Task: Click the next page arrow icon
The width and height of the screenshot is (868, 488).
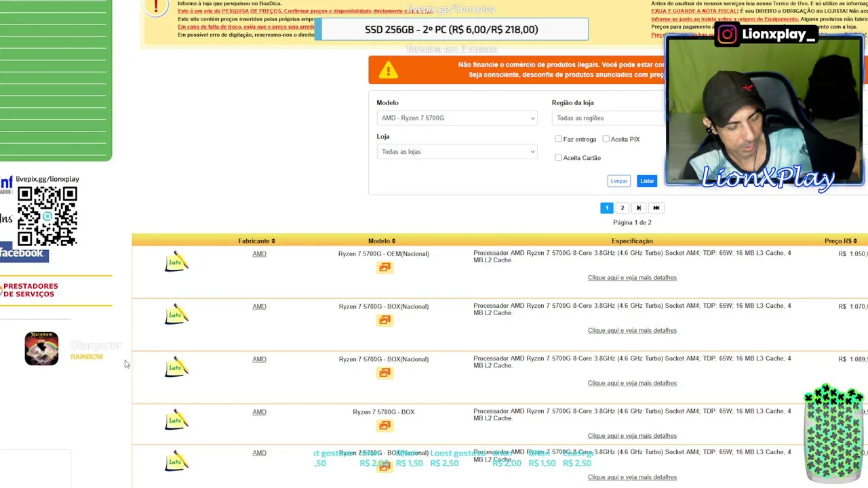Action: coord(638,208)
